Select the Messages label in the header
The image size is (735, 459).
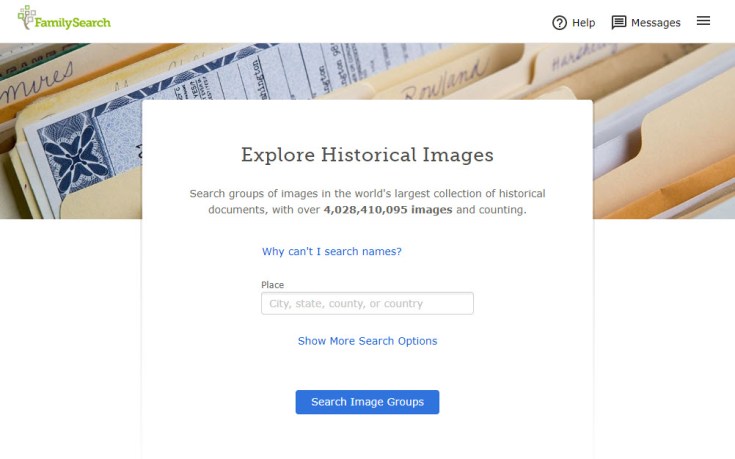(x=655, y=23)
